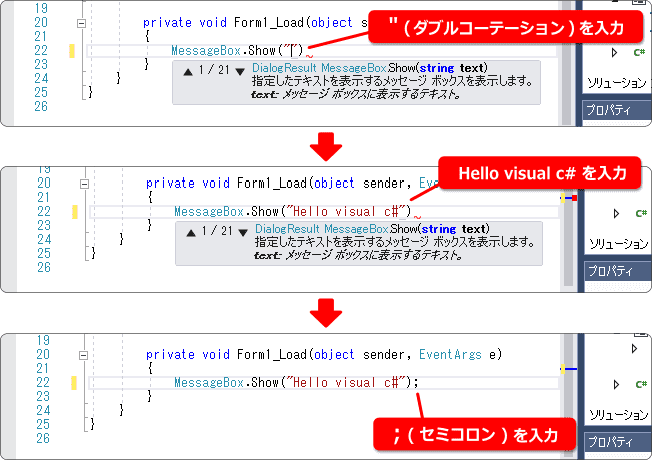Switch to ソリューション tab in bottom panel
The width and height of the screenshot is (652, 460).
(617, 412)
